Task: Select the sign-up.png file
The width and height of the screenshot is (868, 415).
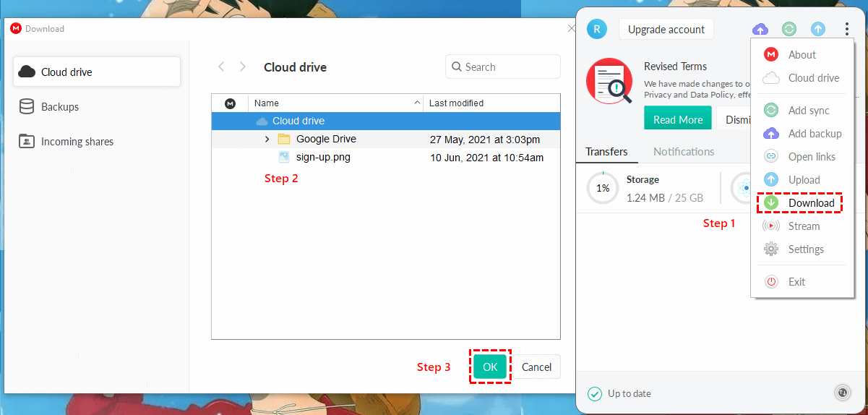Action: pos(386,157)
